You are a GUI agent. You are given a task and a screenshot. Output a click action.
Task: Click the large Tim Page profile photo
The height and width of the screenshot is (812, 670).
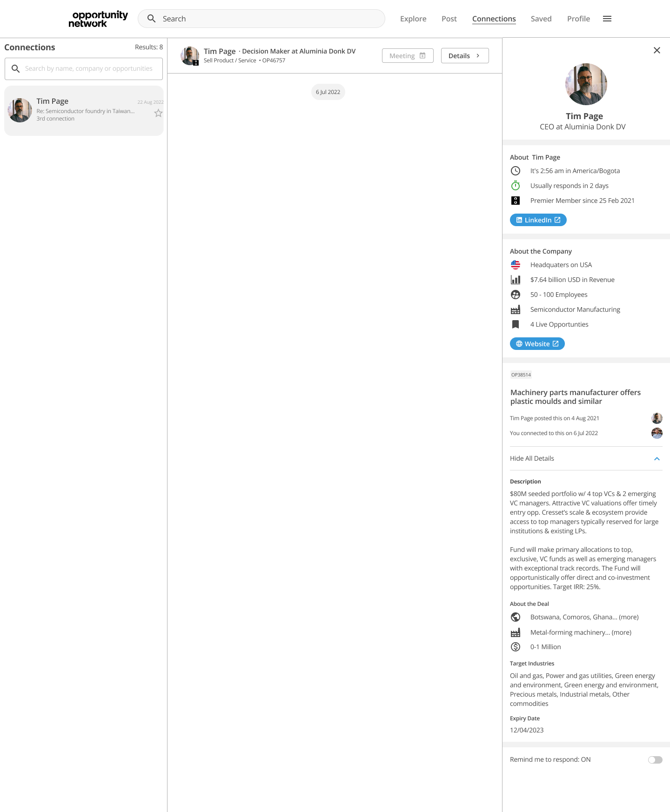coord(586,84)
